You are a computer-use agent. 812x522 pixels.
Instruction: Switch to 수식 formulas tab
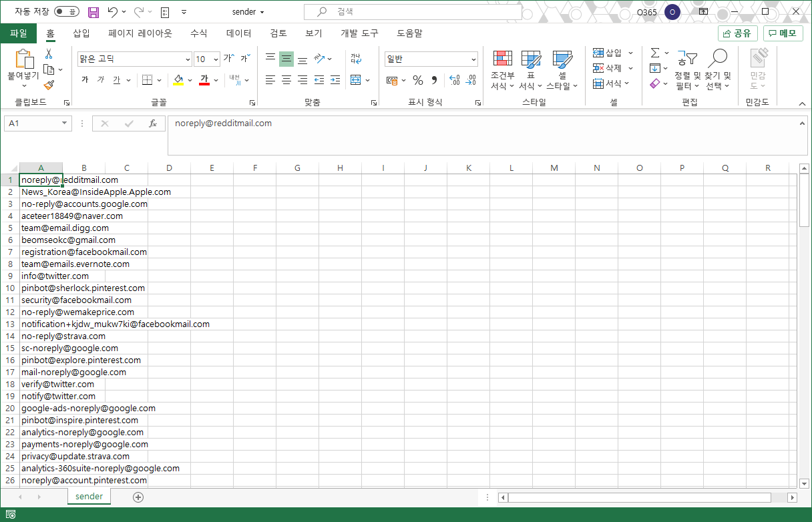point(199,33)
